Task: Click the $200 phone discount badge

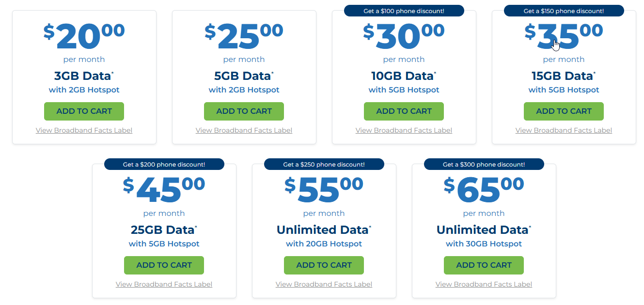Action: click(x=164, y=165)
